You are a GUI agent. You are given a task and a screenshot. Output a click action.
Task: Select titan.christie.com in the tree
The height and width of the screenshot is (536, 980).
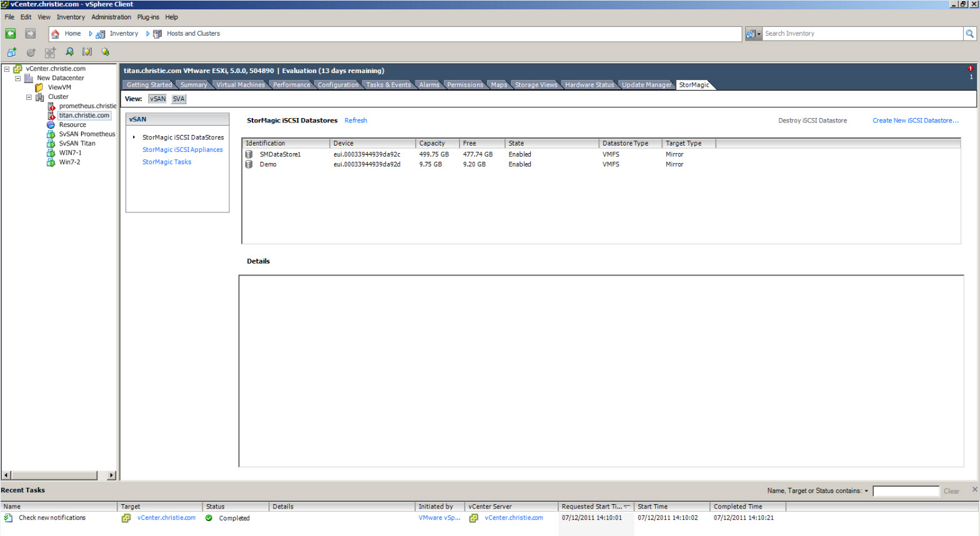pyautogui.click(x=84, y=116)
